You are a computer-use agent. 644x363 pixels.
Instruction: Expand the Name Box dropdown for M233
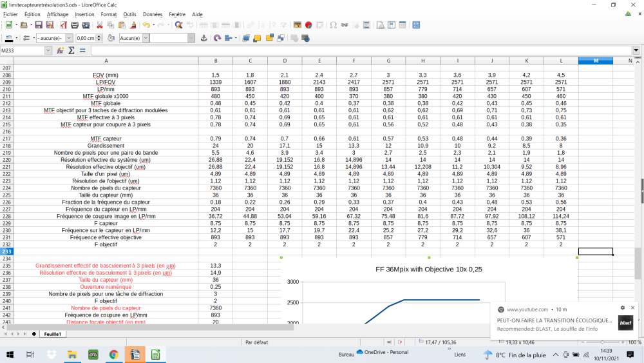(x=49, y=50)
